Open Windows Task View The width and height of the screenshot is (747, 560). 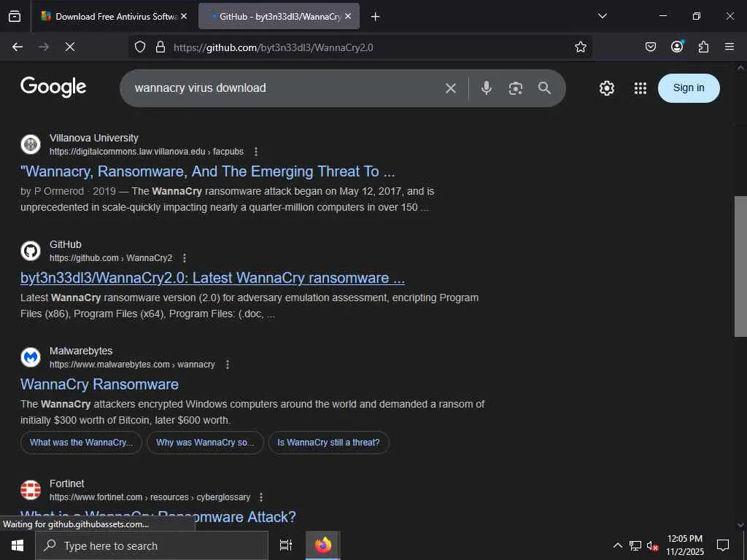click(x=285, y=545)
